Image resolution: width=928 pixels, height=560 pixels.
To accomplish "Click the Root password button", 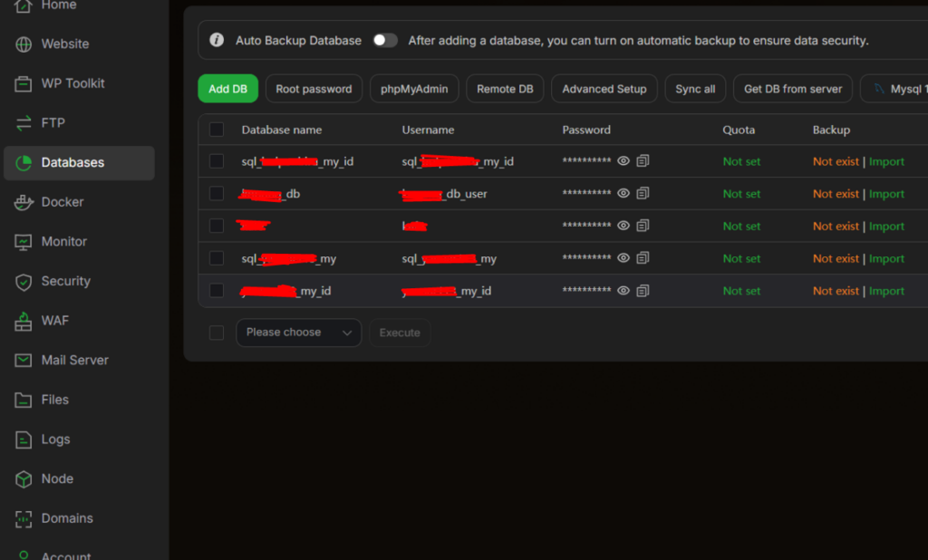I will tap(314, 89).
